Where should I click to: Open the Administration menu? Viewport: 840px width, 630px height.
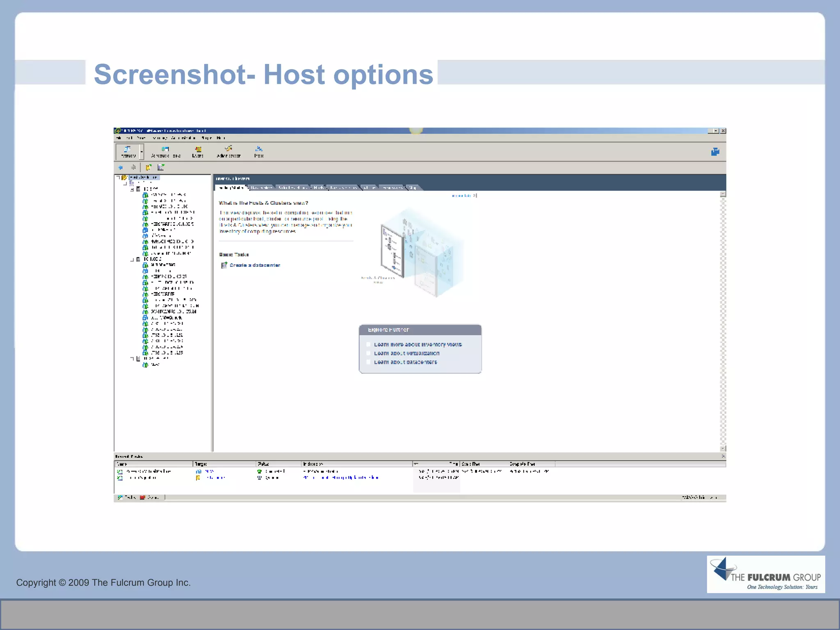coord(183,138)
